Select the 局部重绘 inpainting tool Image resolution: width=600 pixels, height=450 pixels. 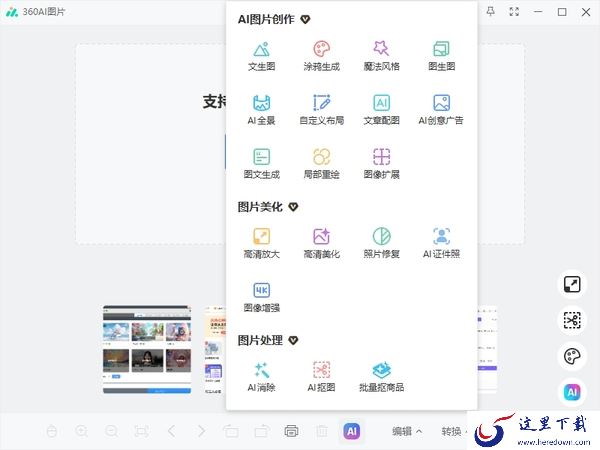tap(321, 164)
